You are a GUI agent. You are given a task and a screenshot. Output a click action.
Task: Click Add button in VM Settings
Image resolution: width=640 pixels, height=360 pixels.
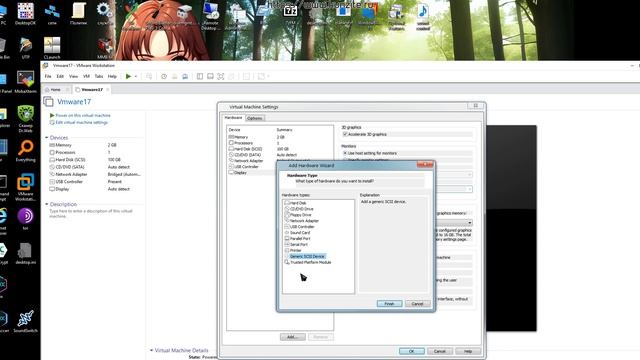click(x=293, y=337)
